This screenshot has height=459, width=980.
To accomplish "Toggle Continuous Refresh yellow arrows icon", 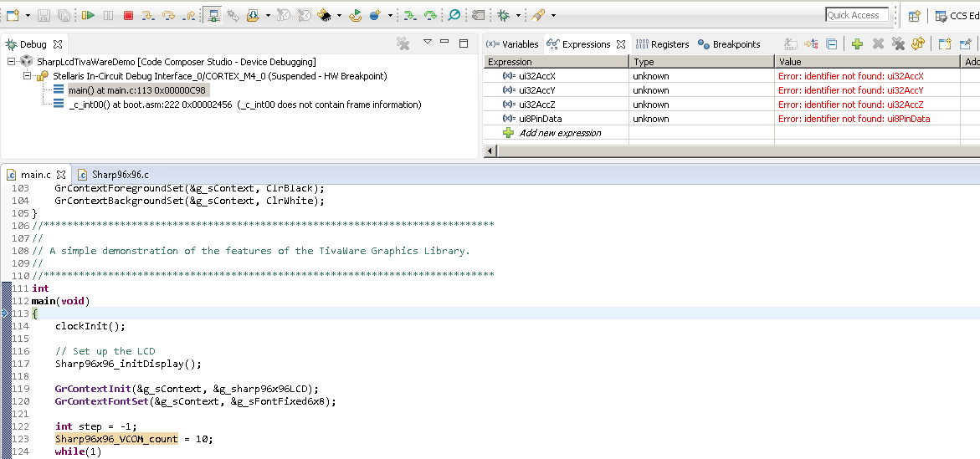I will pos(918,43).
